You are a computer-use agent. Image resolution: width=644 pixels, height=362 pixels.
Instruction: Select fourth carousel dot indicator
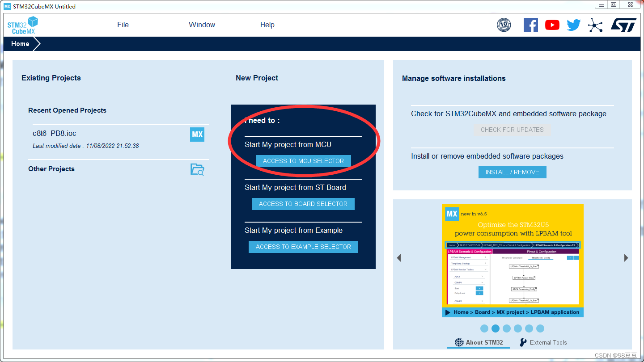[x=518, y=328]
